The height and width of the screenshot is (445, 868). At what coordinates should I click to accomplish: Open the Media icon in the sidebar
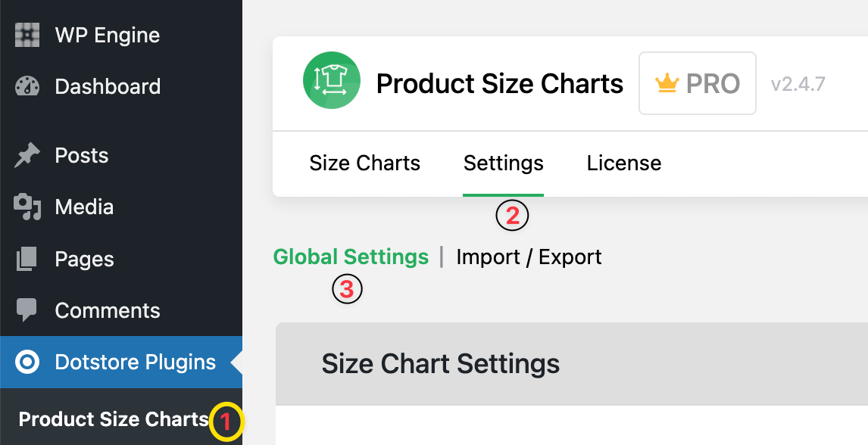(27, 207)
